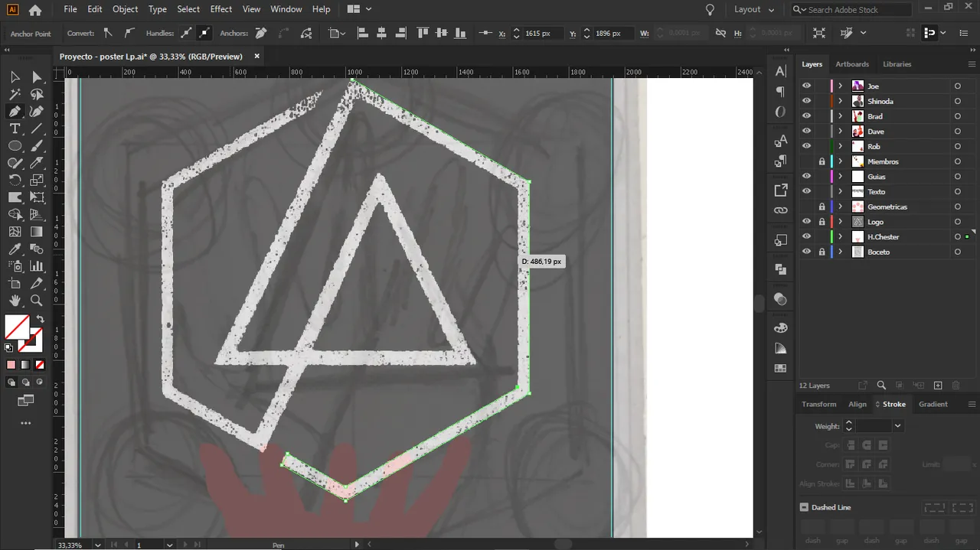Click the Home icon
980x550 pixels.
[x=35, y=10]
